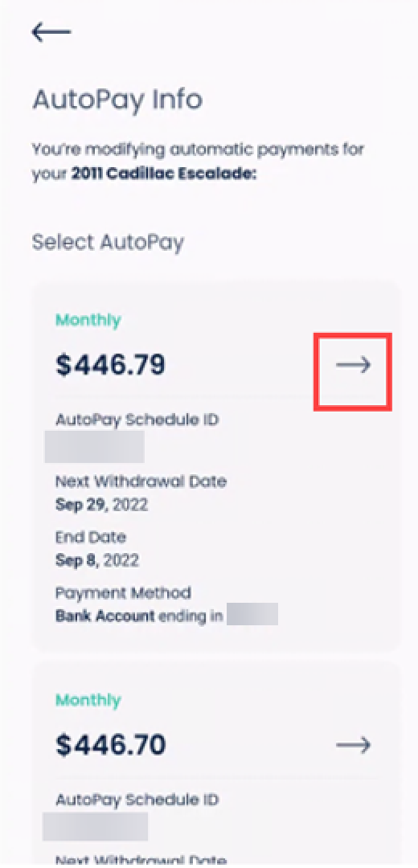Image resolution: width=418 pixels, height=868 pixels.
Task: Open the $446.70 AutoPay arrow
Action: [x=353, y=744]
